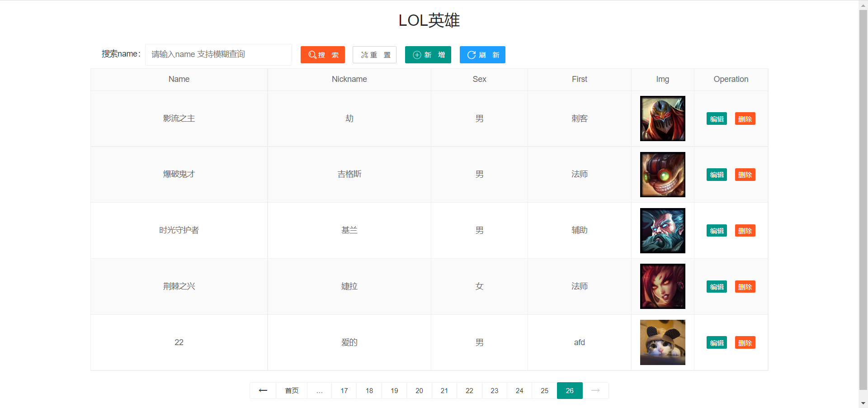Select the nickname cell 婕拉

(x=349, y=286)
